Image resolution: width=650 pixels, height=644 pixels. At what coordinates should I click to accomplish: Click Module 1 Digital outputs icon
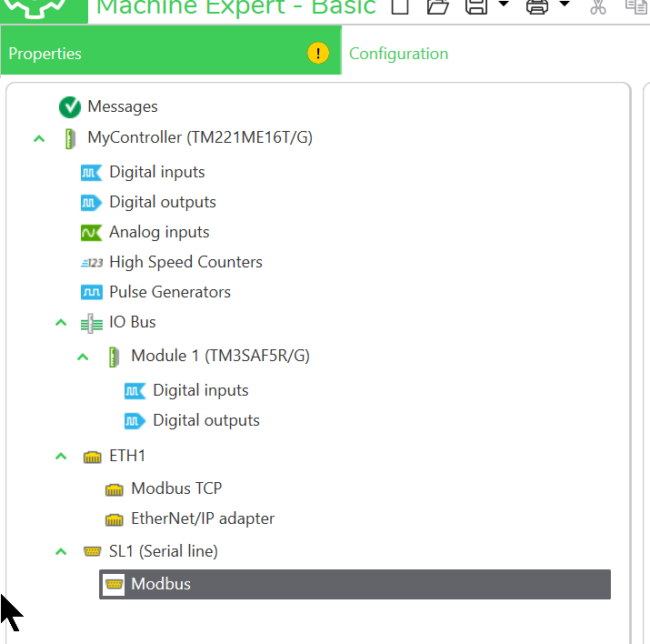point(135,421)
